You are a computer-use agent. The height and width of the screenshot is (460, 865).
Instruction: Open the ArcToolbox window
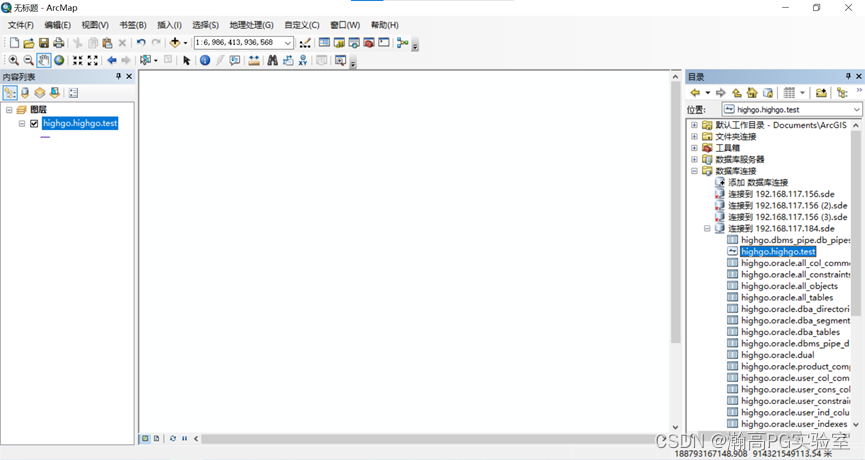(x=369, y=43)
